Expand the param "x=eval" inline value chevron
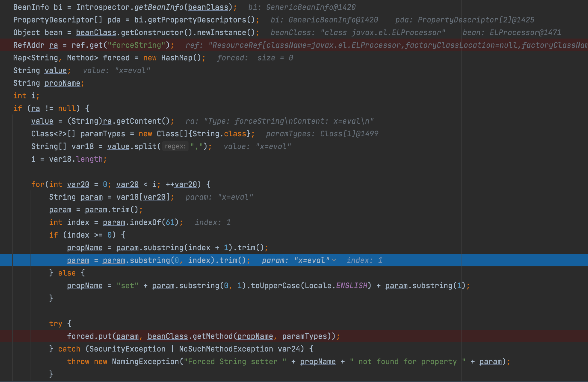The image size is (588, 382). pyautogui.click(x=334, y=260)
